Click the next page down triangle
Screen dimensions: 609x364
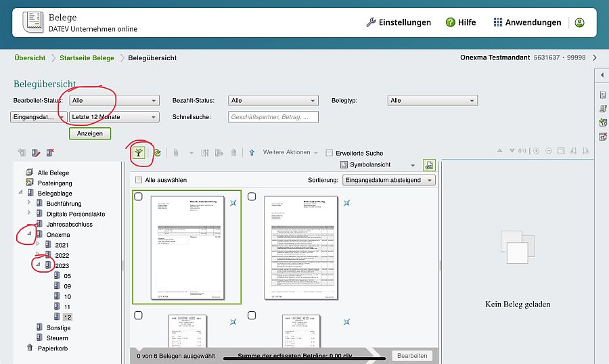point(512,151)
